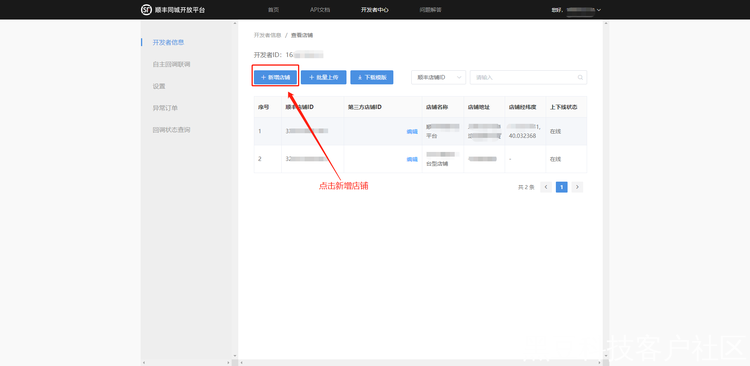Go to the next page arrow
This screenshot has width=750, height=366.
[x=577, y=187]
